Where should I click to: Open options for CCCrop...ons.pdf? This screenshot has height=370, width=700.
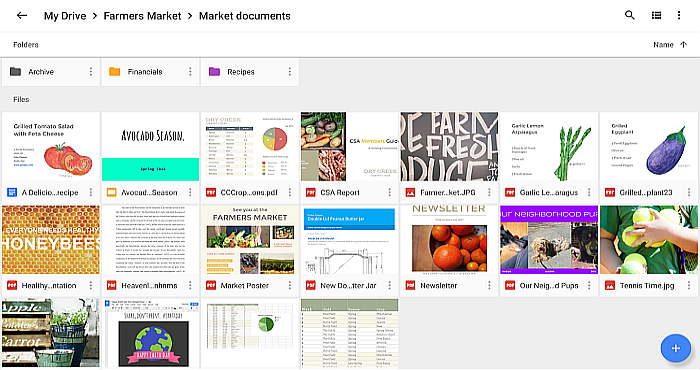[x=290, y=192]
